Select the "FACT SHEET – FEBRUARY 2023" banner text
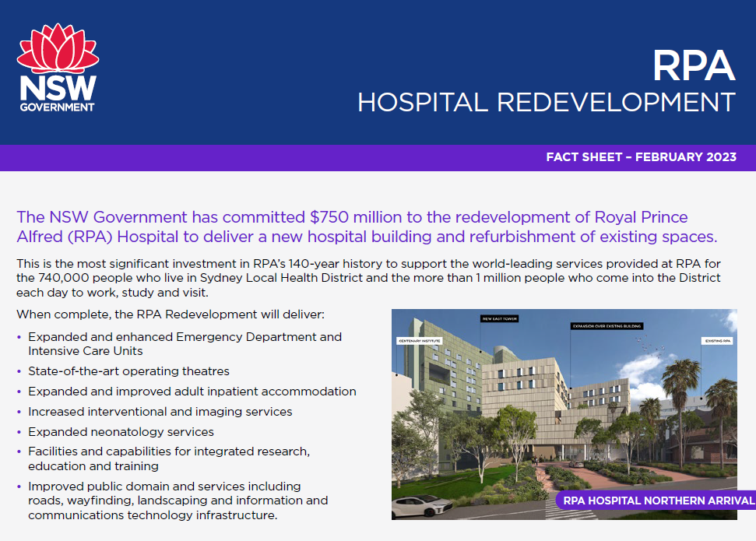 642,157
